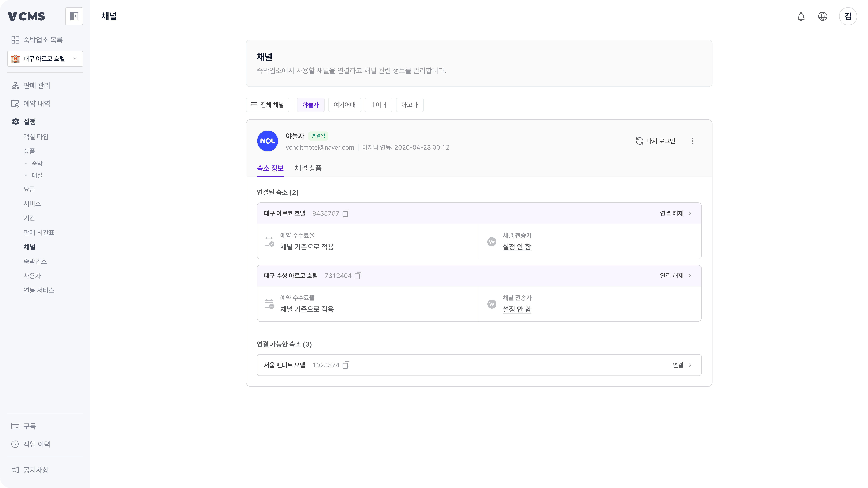Image resolution: width=868 pixels, height=488 pixels.
Task: Select the 네이버 channel filter
Action: click(x=378, y=105)
